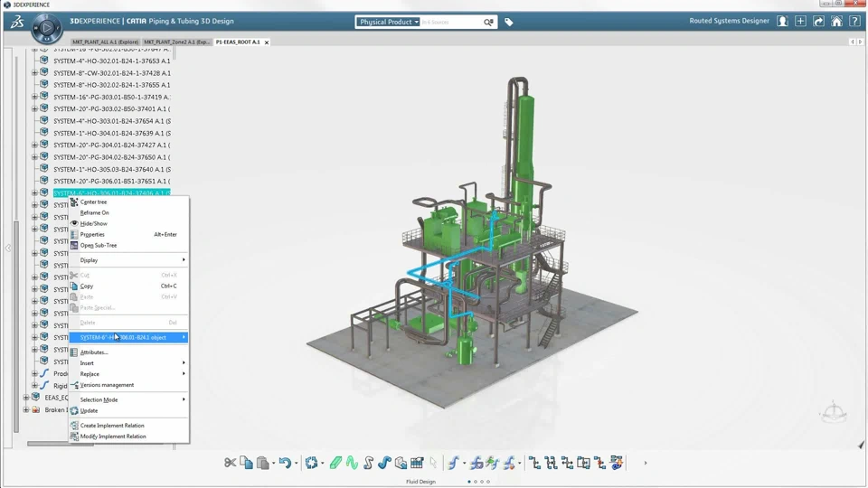Switch to MKT_PLANT_ALL A.1 tab
This screenshot has width=868, height=488.
pos(105,42)
